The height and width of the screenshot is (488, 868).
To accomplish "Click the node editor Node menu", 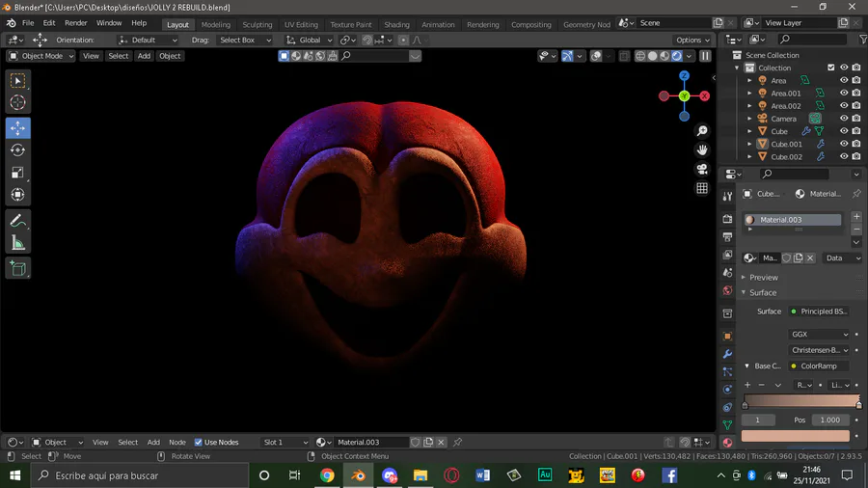I will coord(177,442).
